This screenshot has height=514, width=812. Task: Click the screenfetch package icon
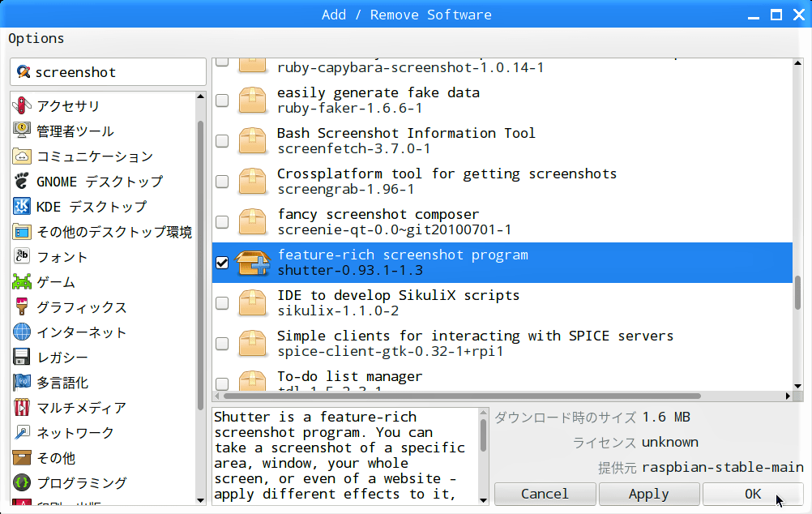pyautogui.click(x=253, y=140)
